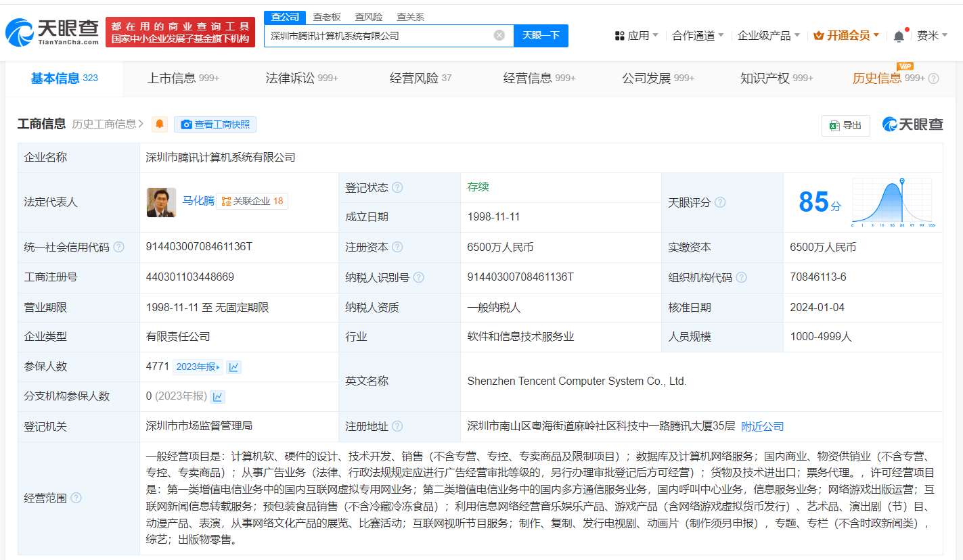Click the 人员规模 value 1000-4999人
The height and width of the screenshot is (560, 963).
click(821, 337)
